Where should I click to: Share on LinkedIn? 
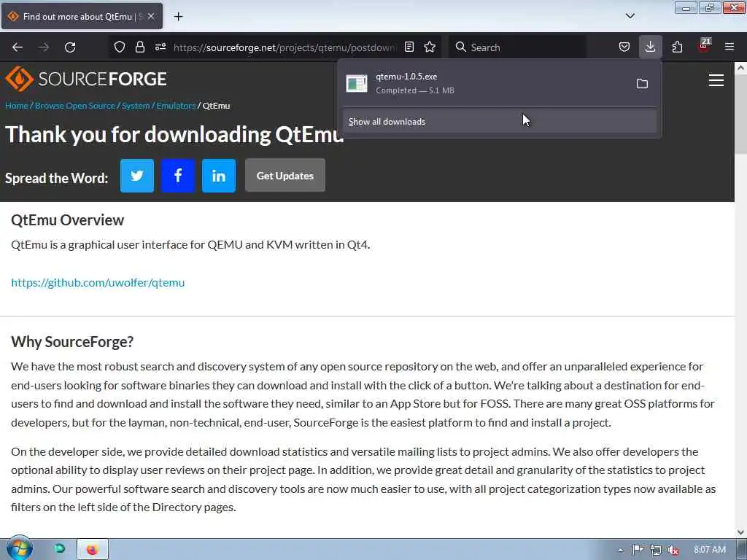click(x=219, y=176)
